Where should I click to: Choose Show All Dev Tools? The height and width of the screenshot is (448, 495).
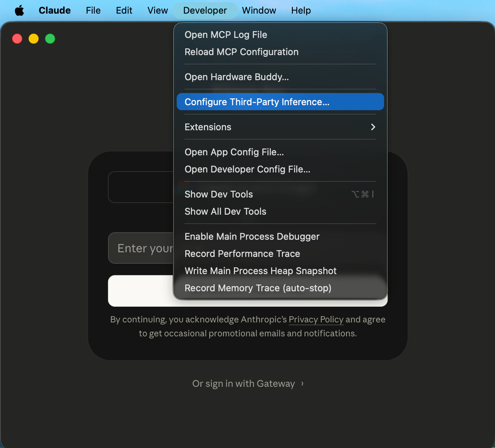[x=280, y=211]
